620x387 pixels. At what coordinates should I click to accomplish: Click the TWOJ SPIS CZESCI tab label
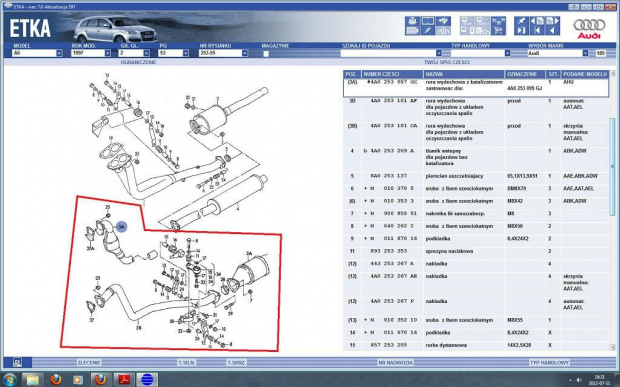pyautogui.click(x=446, y=62)
